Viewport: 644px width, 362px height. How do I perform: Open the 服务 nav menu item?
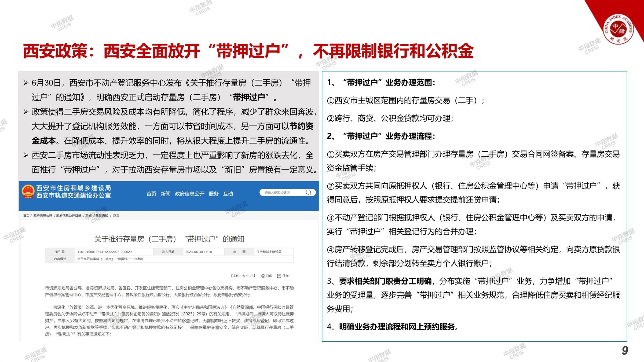(214, 194)
